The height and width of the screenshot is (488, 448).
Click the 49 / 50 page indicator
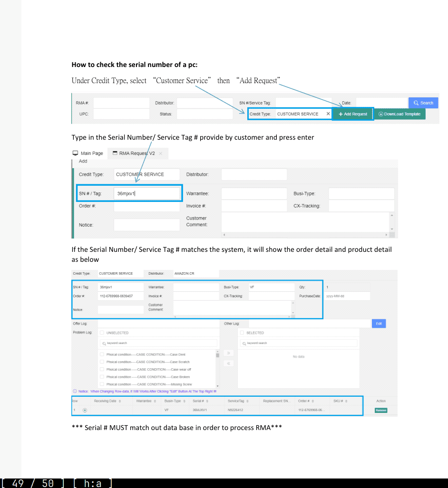coord(32,483)
